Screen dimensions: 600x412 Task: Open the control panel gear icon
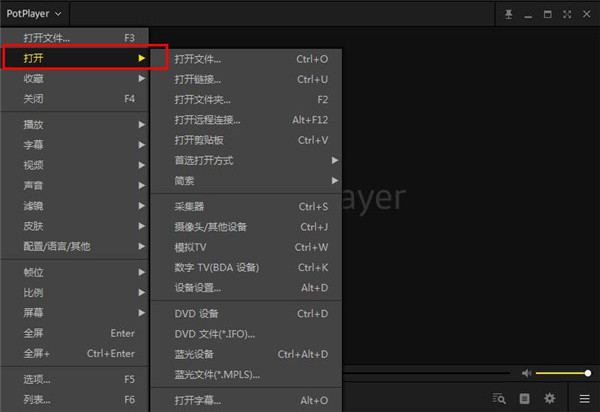[549, 398]
